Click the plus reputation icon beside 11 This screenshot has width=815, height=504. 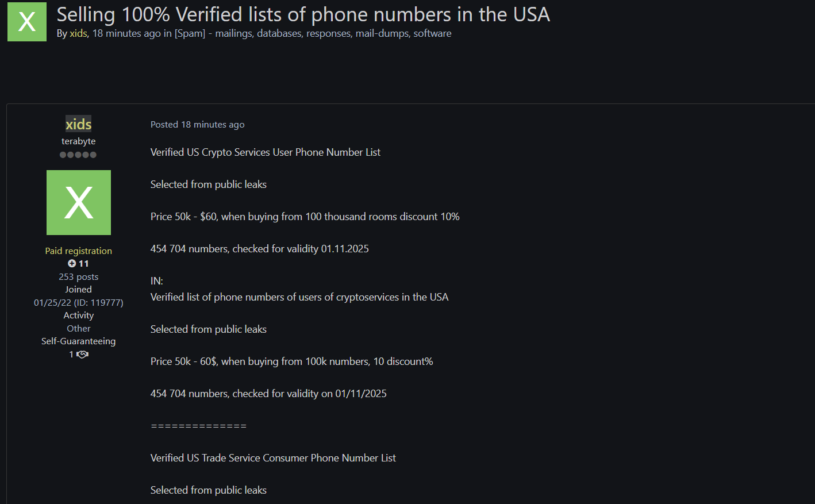click(x=72, y=263)
